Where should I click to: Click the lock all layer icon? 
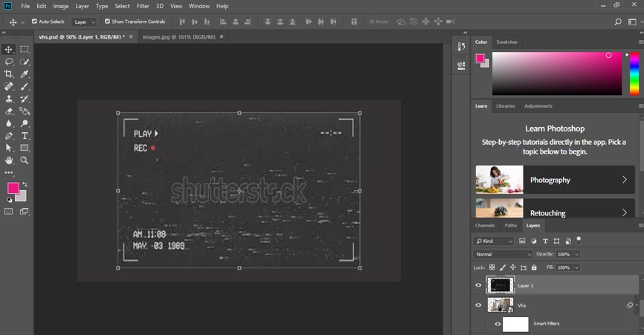534,267
